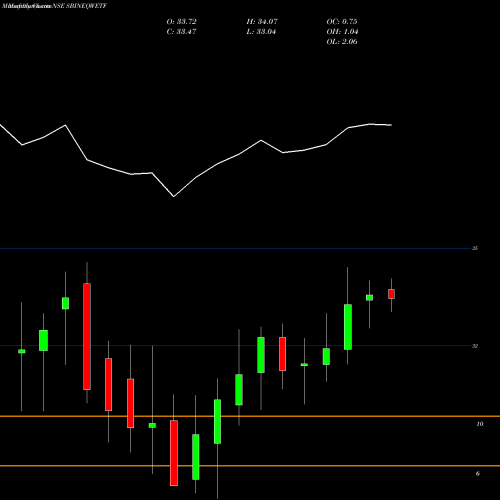Click the 6 axis label near orange line
This screenshot has width=500, height=500.
click(x=478, y=474)
